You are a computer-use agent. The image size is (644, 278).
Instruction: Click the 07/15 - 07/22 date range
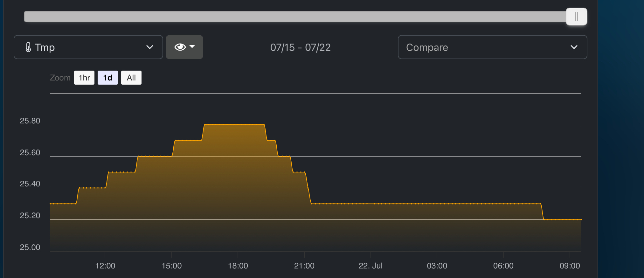tap(300, 47)
